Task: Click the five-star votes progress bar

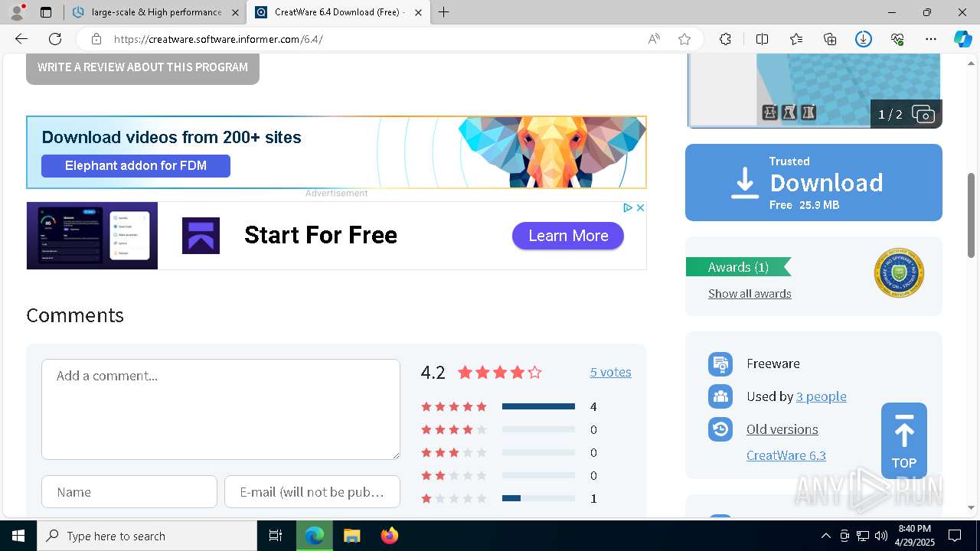Action: [x=538, y=406]
